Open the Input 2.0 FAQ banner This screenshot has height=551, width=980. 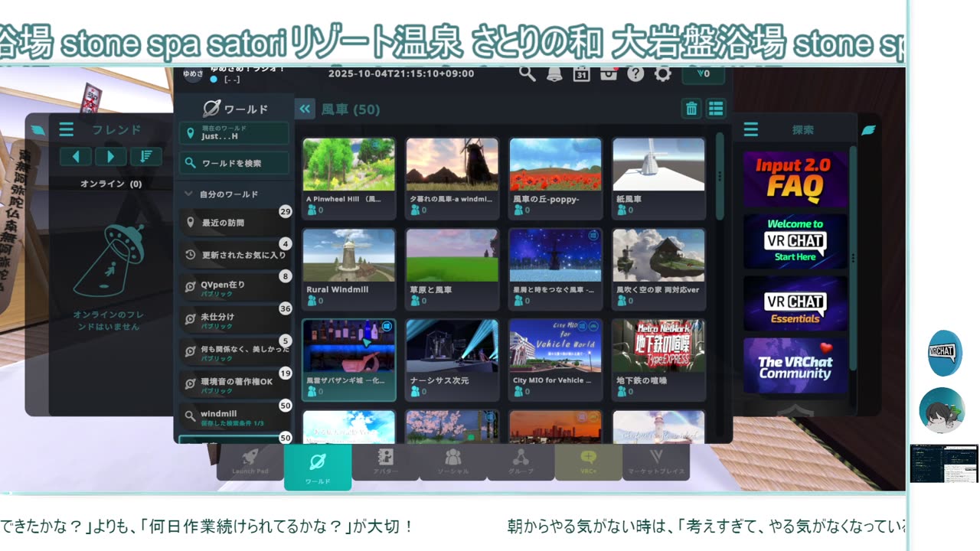click(x=795, y=179)
